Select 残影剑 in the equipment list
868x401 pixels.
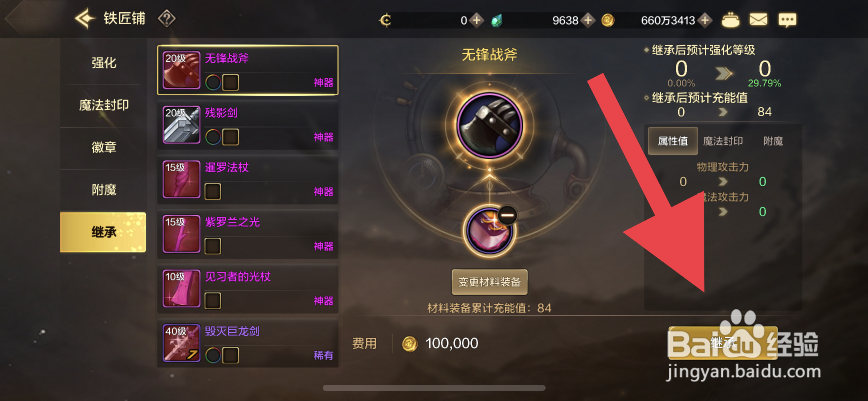point(248,125)
